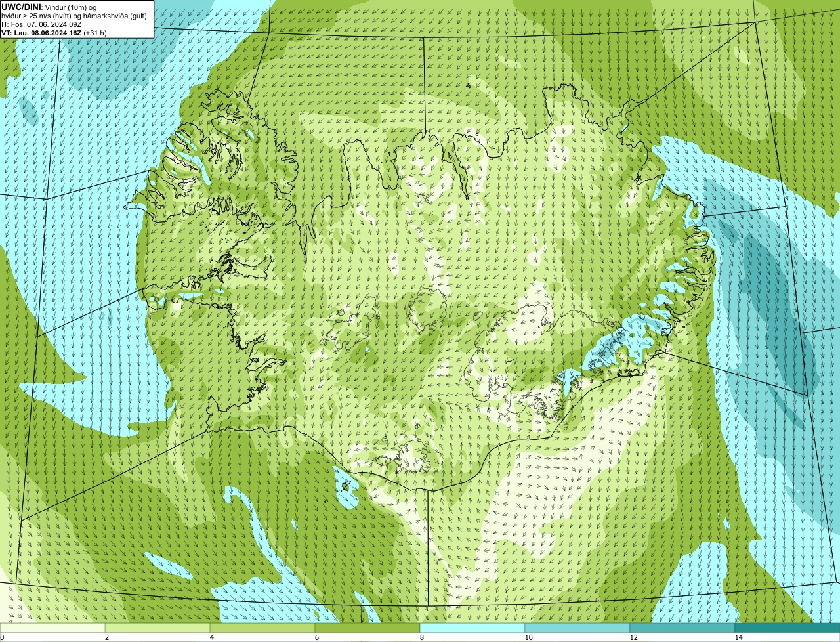Image resolution: width=840 pixels, height=642 pixels.
Task: Click the dark teal color segment above 14
Action: pos(787,628)
